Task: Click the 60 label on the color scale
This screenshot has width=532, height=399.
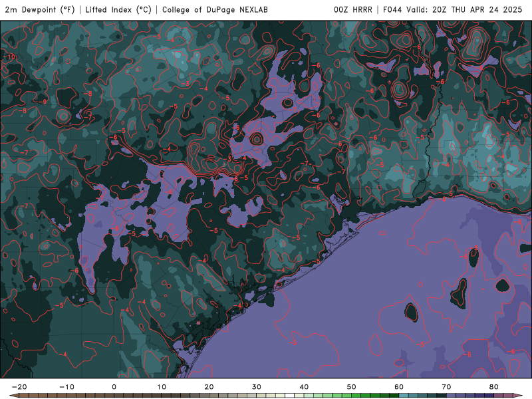Action: coord(399,387)
